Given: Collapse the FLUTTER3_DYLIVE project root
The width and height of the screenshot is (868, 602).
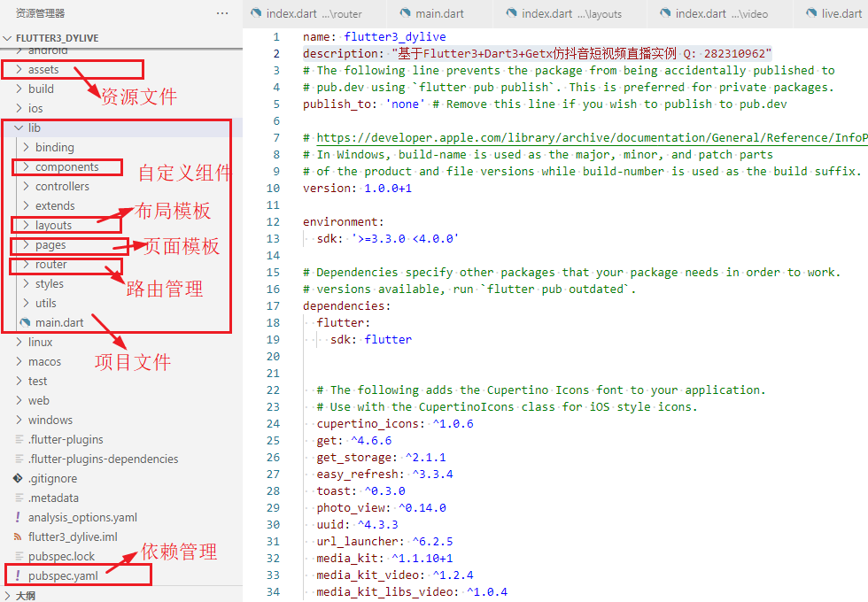Looking at the screenshot, I should 7,38.
